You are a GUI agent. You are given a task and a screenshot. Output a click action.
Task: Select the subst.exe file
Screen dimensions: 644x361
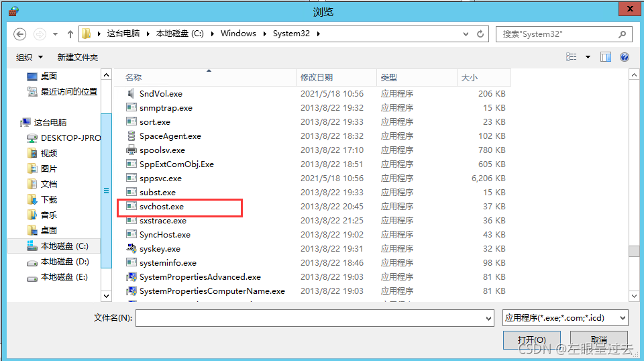[157, 192]
